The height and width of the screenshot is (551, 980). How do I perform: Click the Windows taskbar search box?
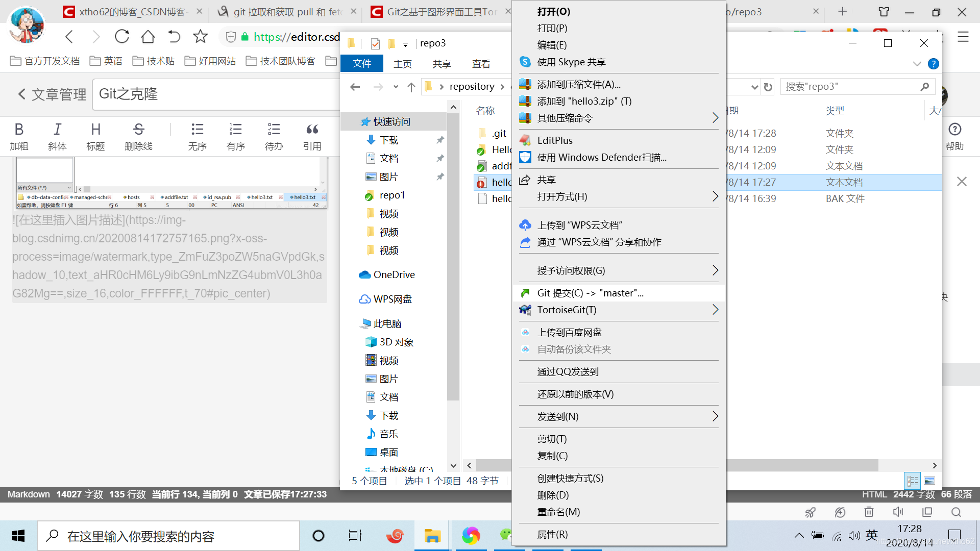coord(168,536)
